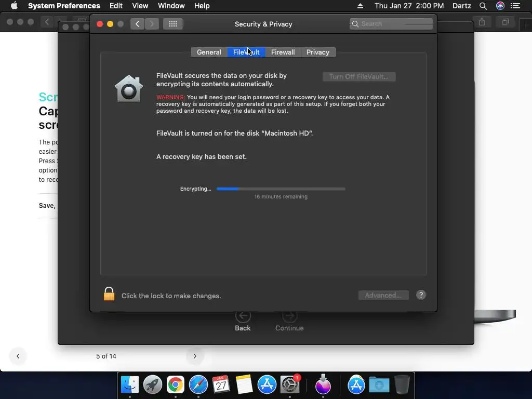Click the lock icon to make changes
Viewport: 532px width, 399px height.
pos(109,294)
